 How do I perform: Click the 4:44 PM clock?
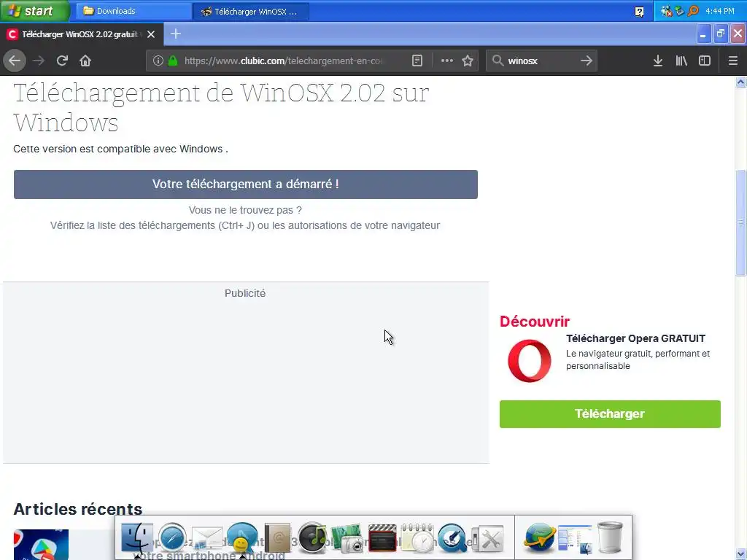point(720,11)
